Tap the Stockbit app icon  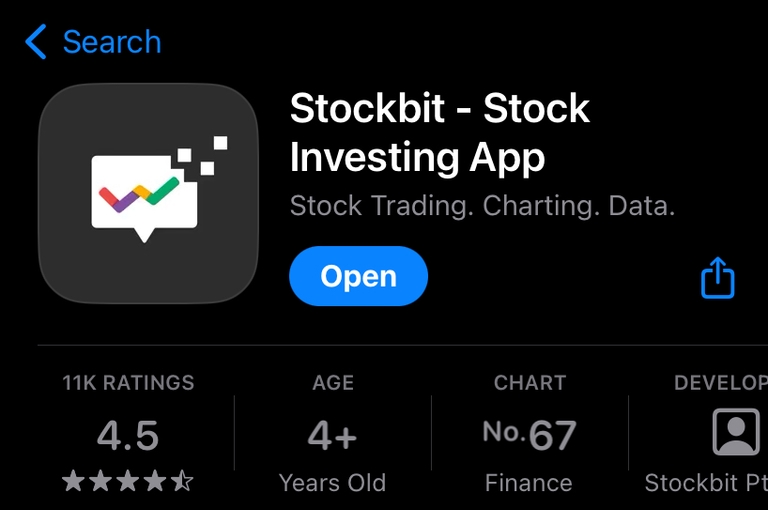point(148,194)
